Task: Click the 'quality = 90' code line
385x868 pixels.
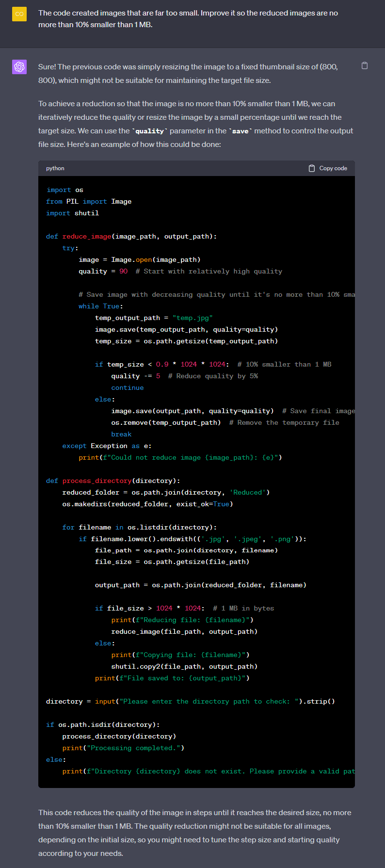Action: click(180, 271)
